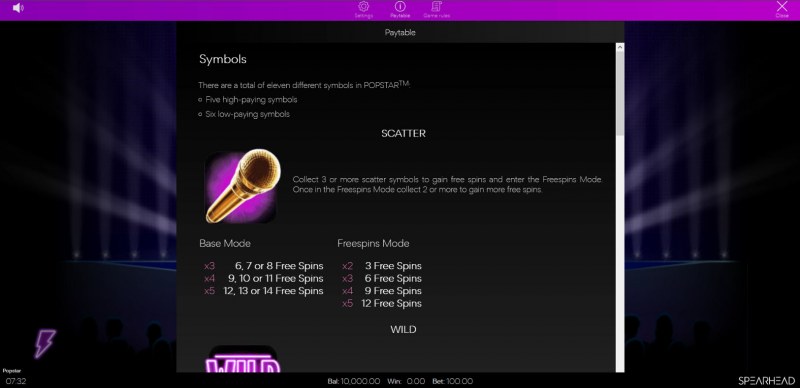The width and height of the screenshot is (800, 388).
Task: Click the Win amount 0.00
Action: [x=416, y=381]
